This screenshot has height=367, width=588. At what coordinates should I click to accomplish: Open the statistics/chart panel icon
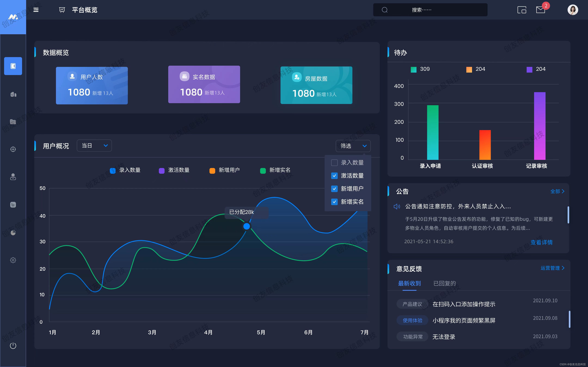[x=13, y=205]
